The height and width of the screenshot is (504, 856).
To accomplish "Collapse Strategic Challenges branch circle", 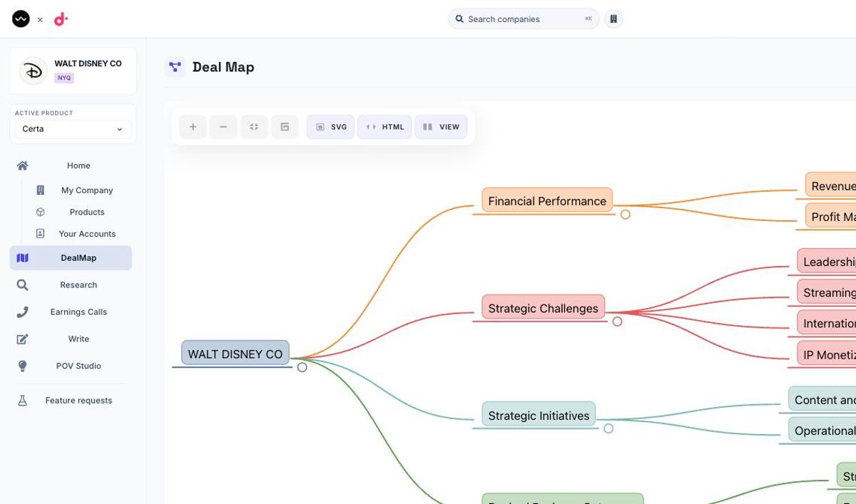I will tap(617, 322).
